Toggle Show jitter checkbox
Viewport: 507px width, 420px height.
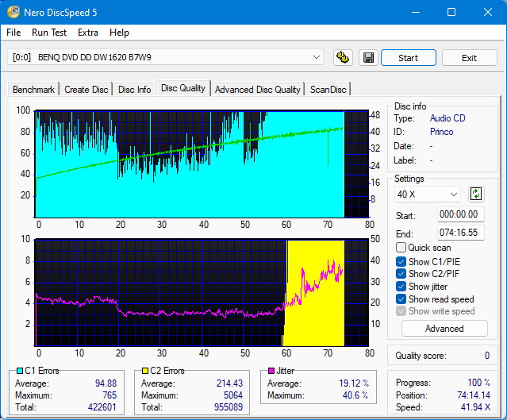[x=401, y=287]
